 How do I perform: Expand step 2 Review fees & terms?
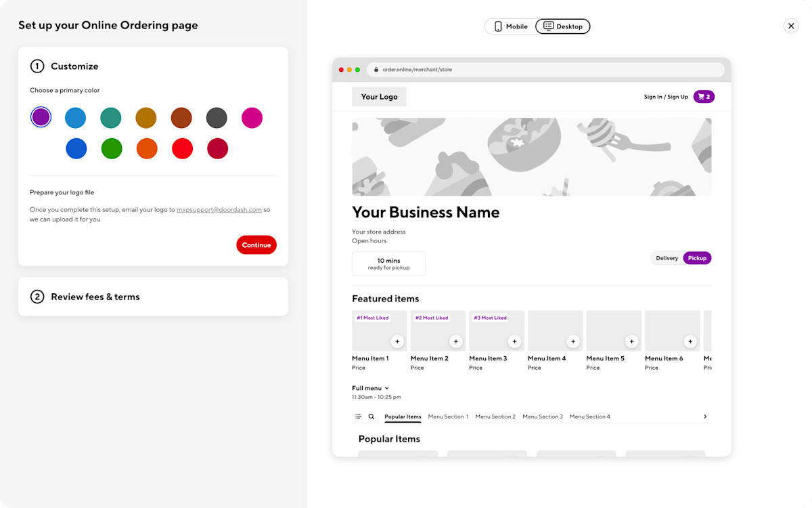pos(95,297)
